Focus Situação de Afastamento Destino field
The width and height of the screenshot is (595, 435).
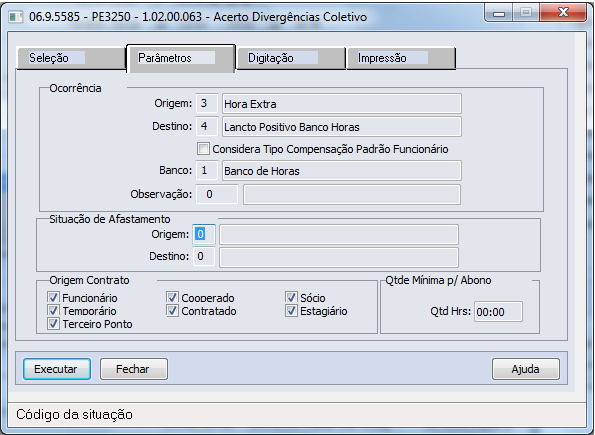coord(204,257)
